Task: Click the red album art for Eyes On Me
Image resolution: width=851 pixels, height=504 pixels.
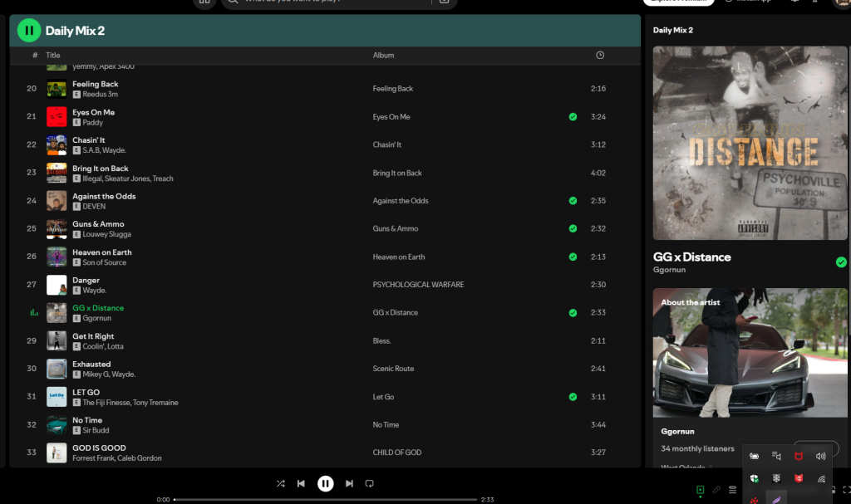Action: pos(57,116)
